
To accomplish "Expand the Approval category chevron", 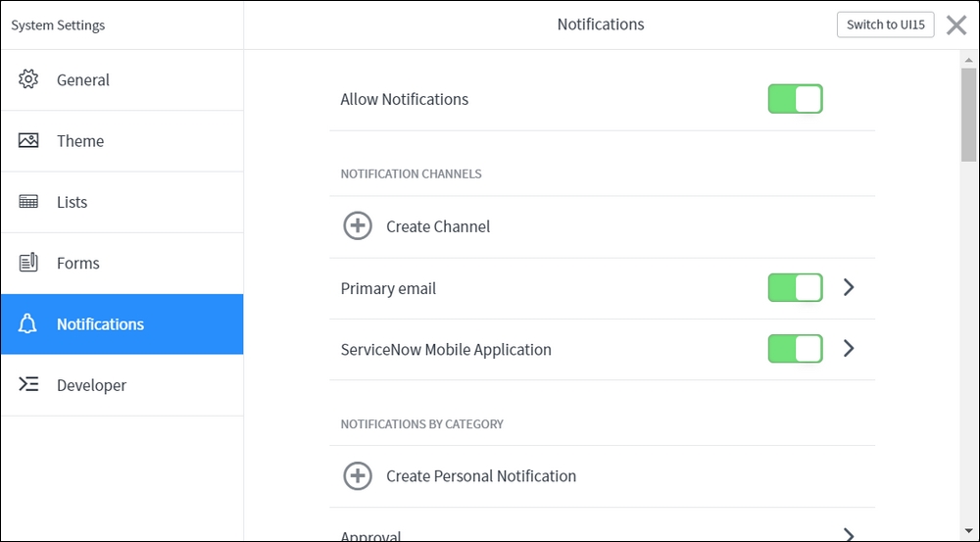I will click(x=848, y=534).
